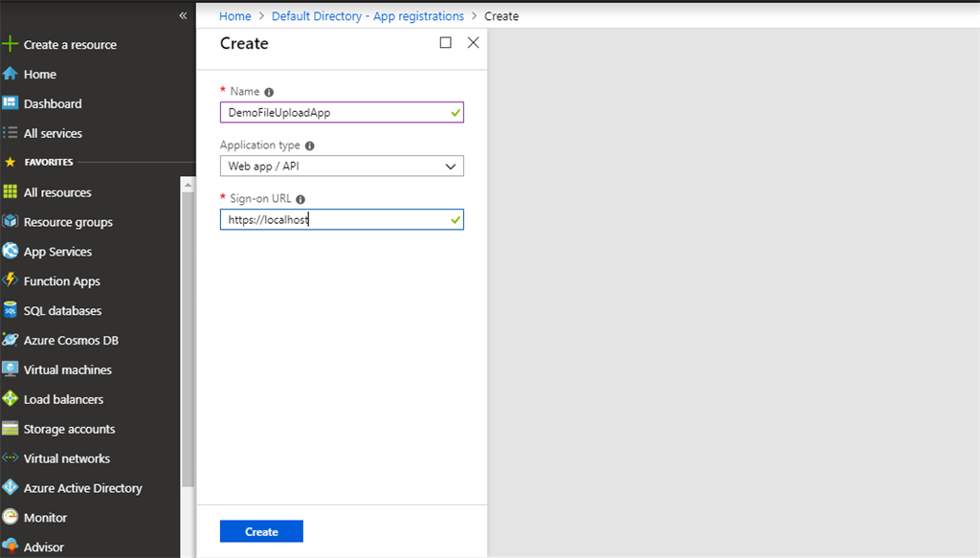980x558 pixels.
Task: Click the SQL databases icon
Action: pyautogui.click(x=11, y=310)
